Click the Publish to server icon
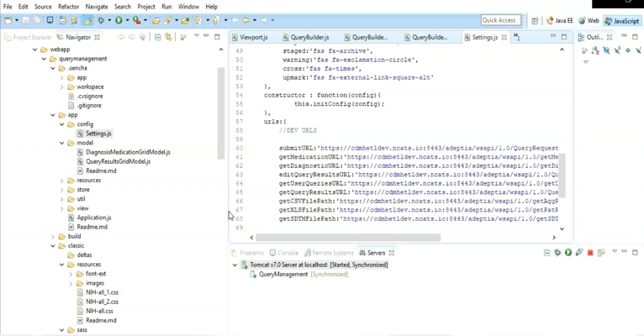This screenshot has width=644, height=336. (601, 253)
